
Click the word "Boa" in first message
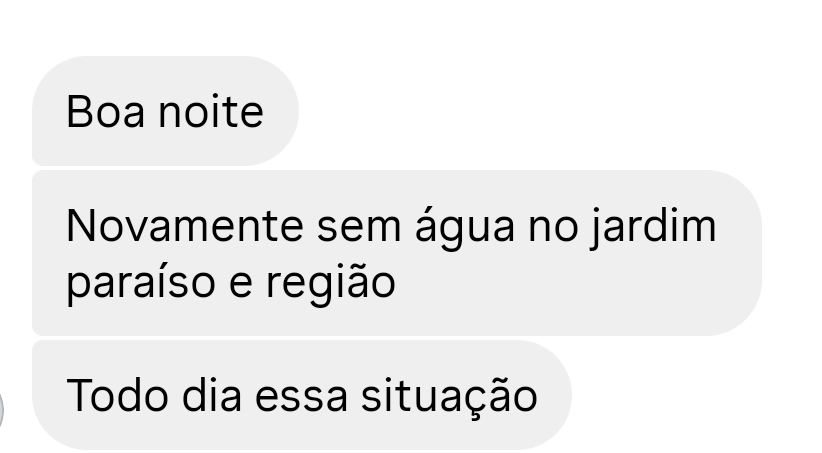[105, 112]
